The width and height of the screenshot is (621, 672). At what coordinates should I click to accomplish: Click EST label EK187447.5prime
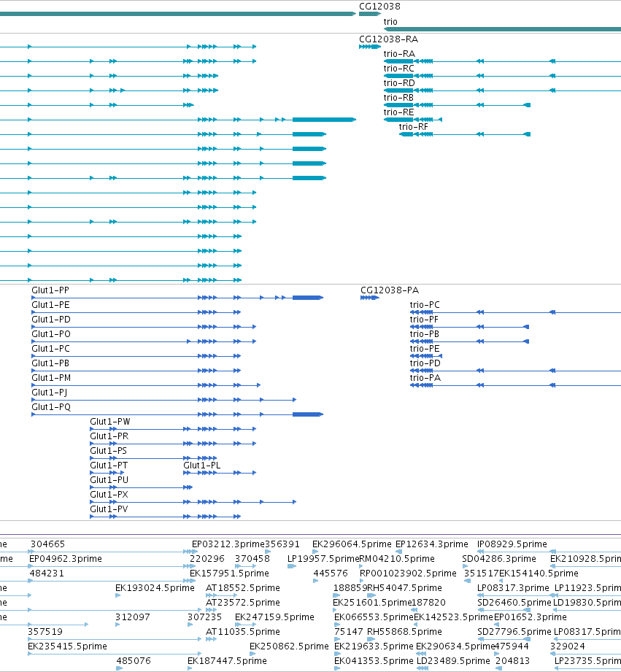[227, 660]
